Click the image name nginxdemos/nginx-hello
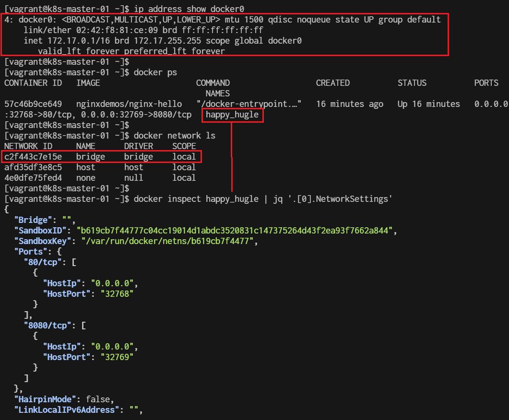This screenshot has width=509, height=420. tap(129, 104)
